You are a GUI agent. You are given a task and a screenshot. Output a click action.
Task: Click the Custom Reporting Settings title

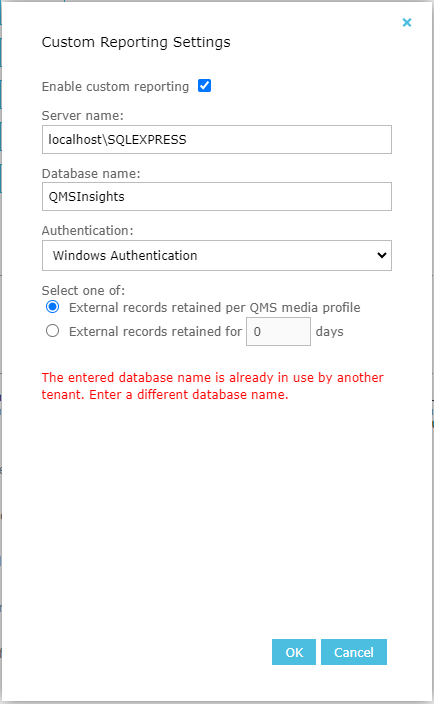click(x=136, y=42)
